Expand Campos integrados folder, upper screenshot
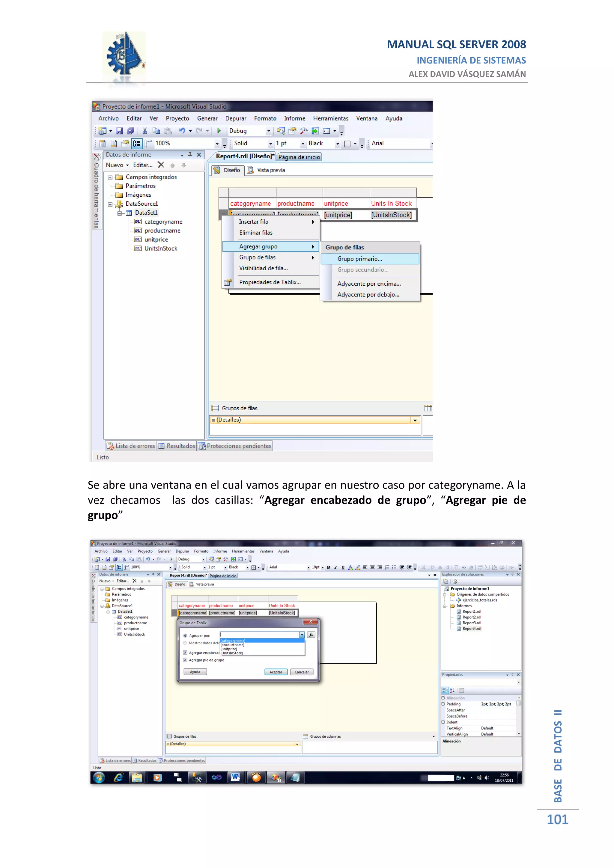The height and width of the screenshot is (868, 614). [110, 177]
